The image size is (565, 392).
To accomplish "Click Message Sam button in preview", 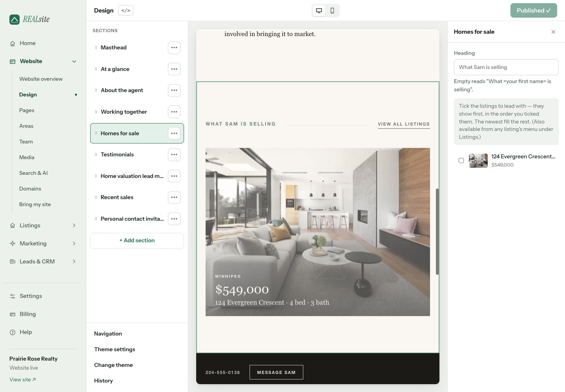I will pyautogui.click(x=276, y=372).
